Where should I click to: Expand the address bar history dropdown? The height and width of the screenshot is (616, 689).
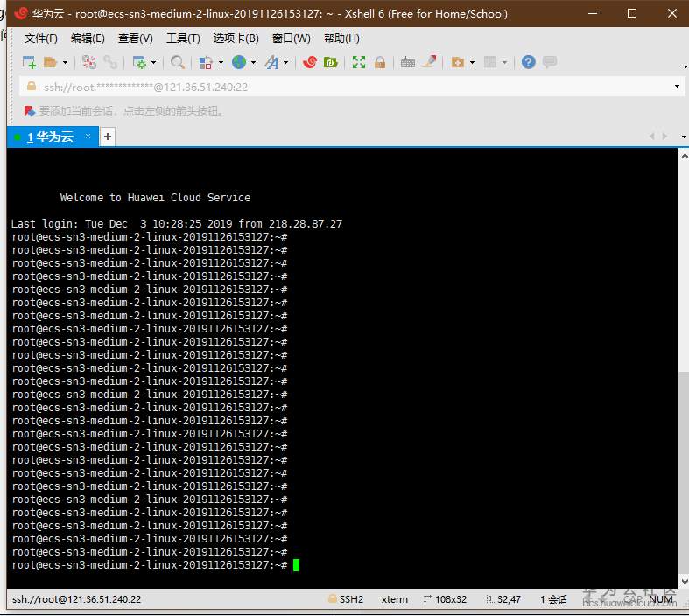tap(677, 87)
